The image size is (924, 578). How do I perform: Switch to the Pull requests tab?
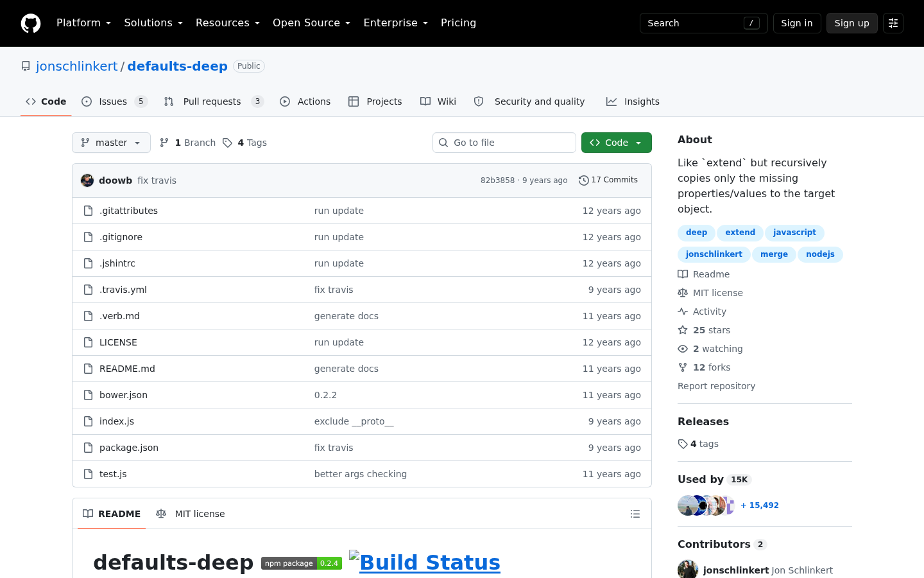point(214,101)
